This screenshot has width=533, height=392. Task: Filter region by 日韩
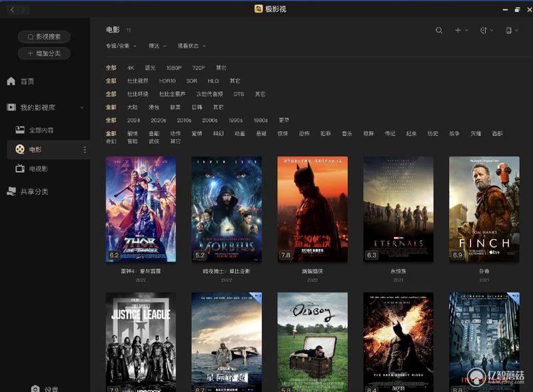coord(197,107)
